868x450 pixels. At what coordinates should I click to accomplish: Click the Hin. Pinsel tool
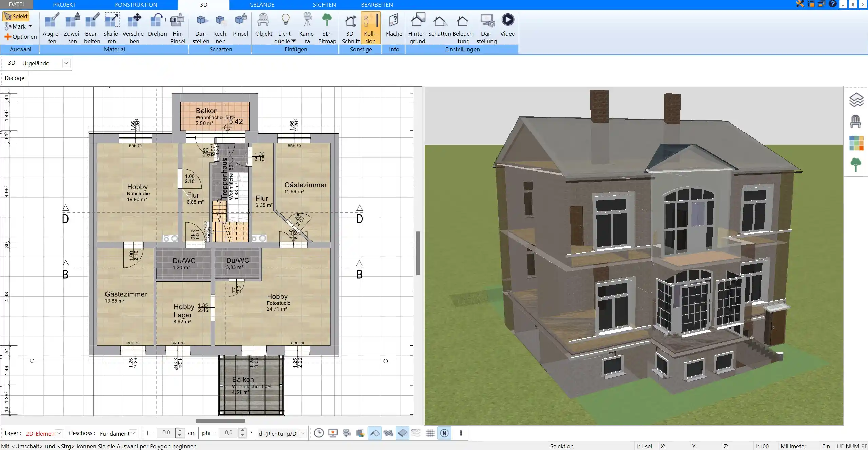pos(177,28)
